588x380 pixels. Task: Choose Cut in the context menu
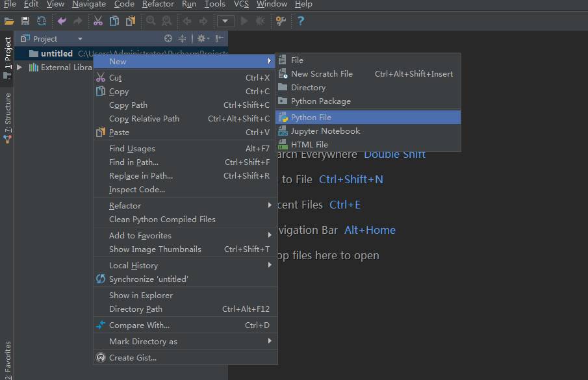coord(184,77)
